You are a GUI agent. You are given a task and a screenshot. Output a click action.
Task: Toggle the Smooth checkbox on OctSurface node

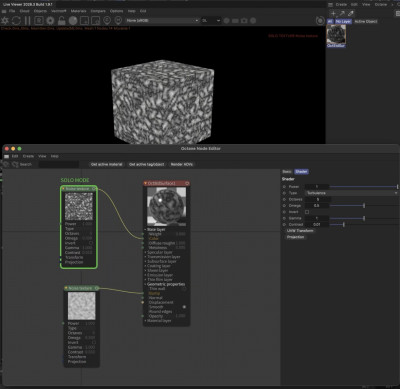pyautogui.click(x=184, y=307)
